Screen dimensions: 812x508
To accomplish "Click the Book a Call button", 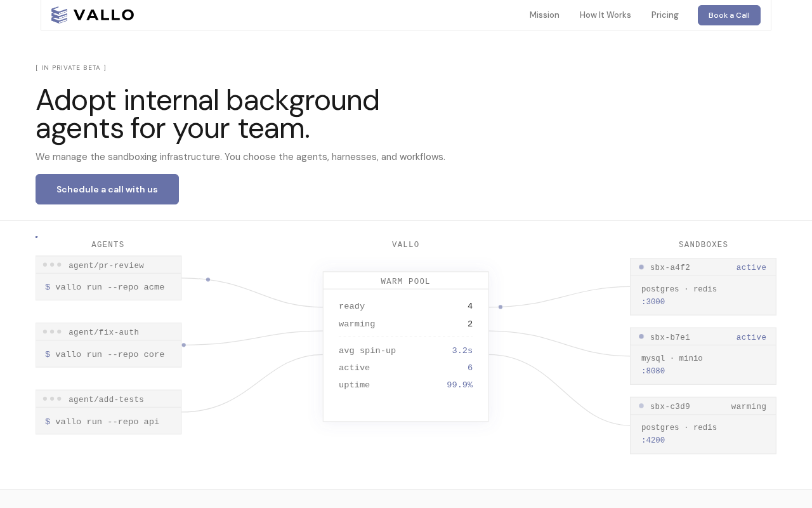I will [729, 15].
